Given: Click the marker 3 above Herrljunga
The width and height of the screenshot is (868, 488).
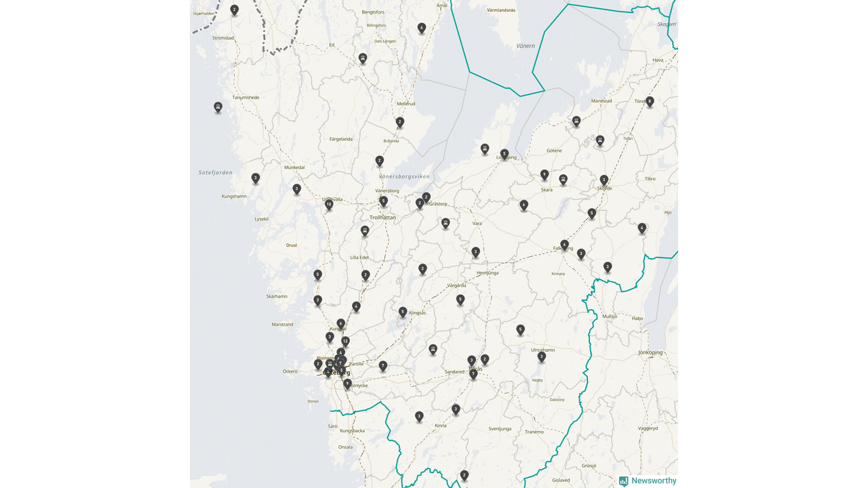Looking at the screenshot, I should 475,252.
